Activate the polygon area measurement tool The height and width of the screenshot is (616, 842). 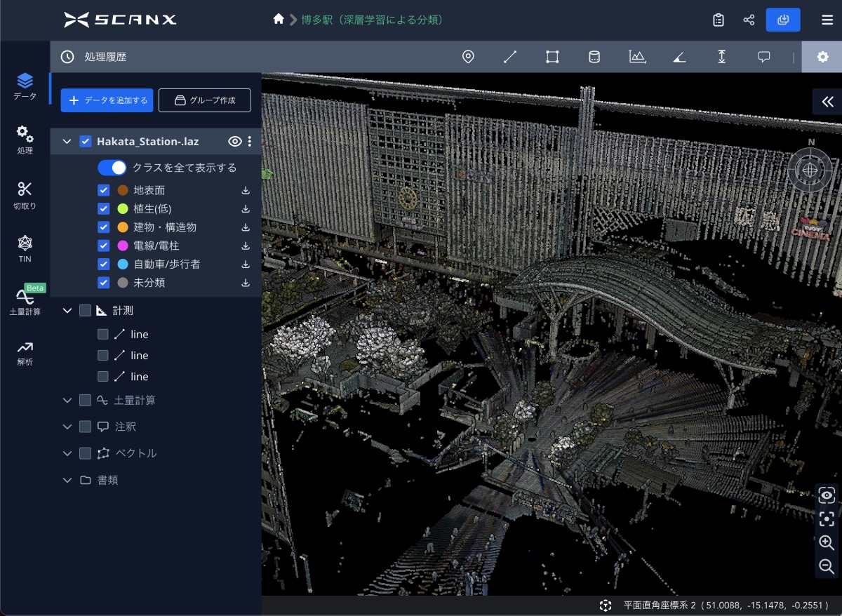[x=552, y=57]
